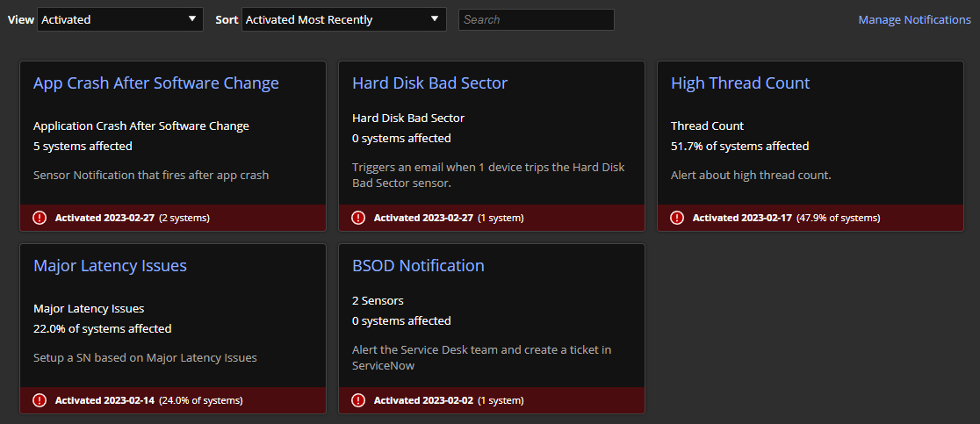Open Hard Disk Bad Sector notification title
Screen dimensions: 980x424
pyautogui.click(x=430, y=83)
